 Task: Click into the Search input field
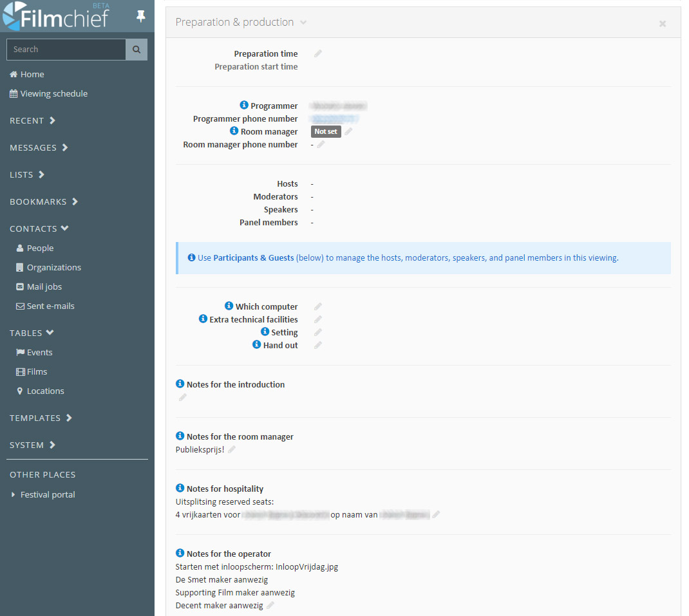click(x=66, y=50)
